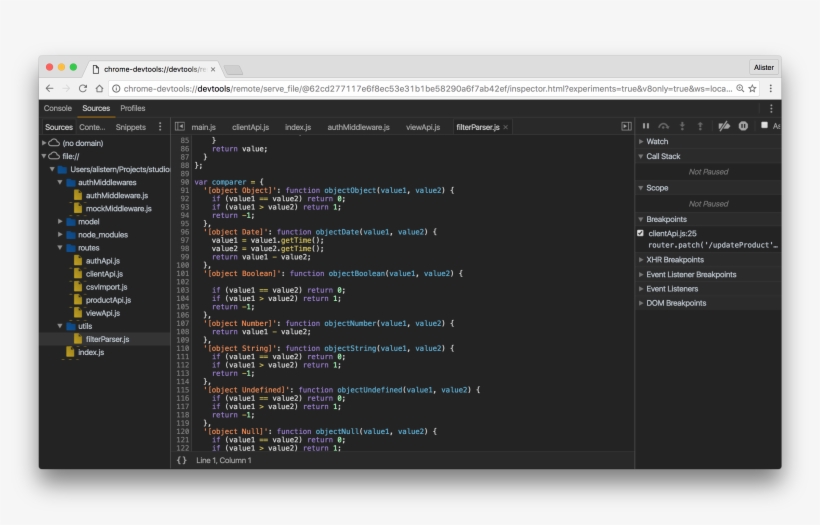
Task: Switch to viewApi.js editor tab
Action: click(x=423, y=127)
